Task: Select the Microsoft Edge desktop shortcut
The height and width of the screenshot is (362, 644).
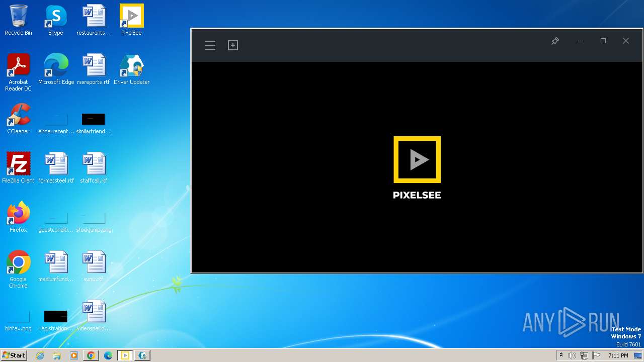Action: (x=56, y=69)
